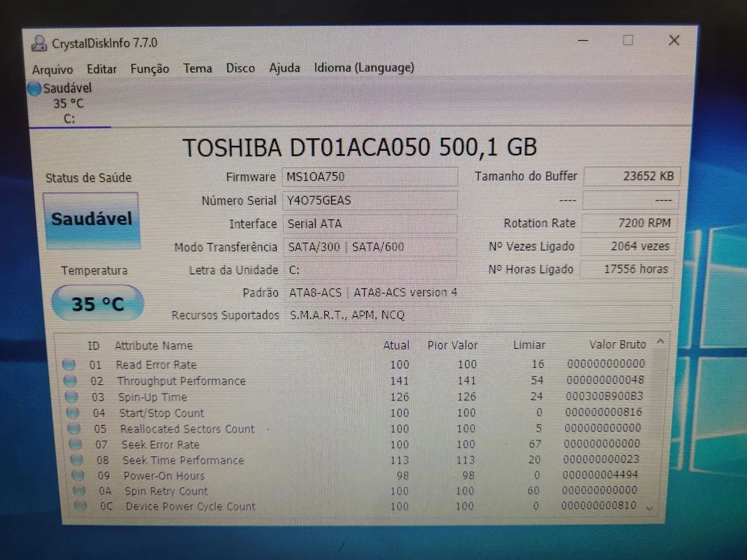Select the Start/Stop Count attribute row
Screen dimensions: 747x560
click(161, 412)
